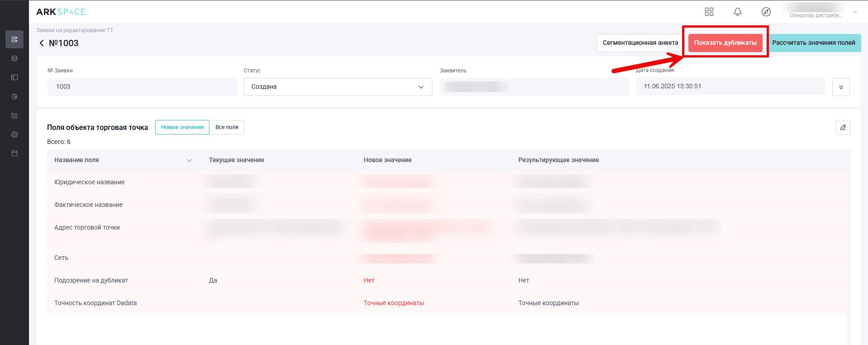Click the Заявки на редактирование ТТ breadcrumb

[x=75, y=30]
